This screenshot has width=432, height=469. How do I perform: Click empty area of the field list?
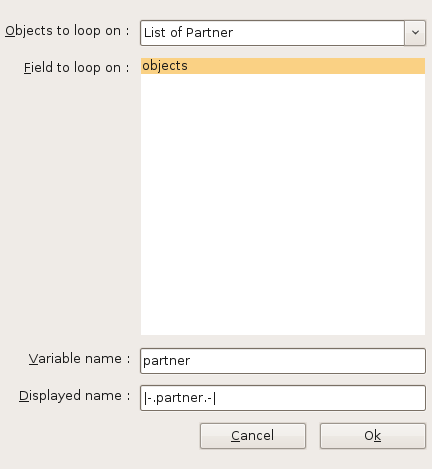point(283,203)
